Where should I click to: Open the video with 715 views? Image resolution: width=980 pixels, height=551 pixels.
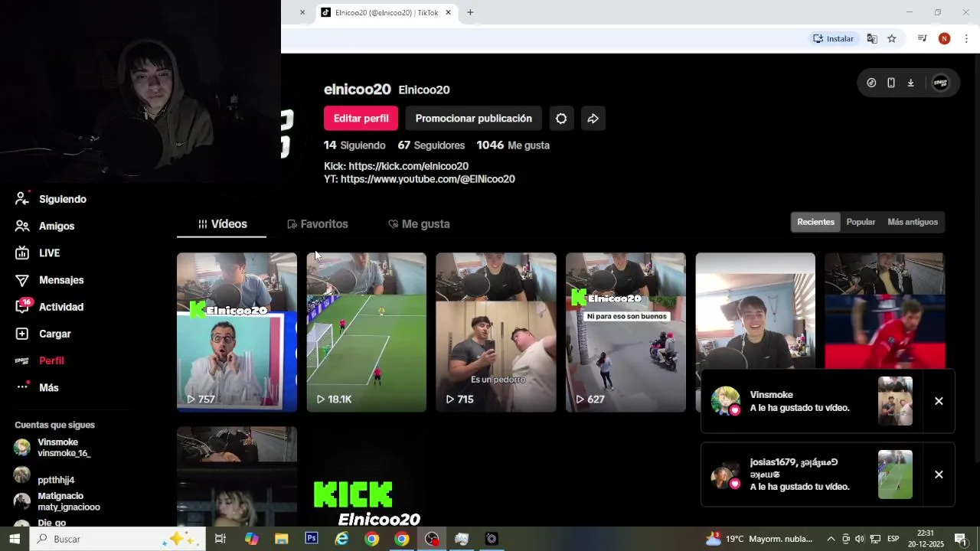coord(496,332)
